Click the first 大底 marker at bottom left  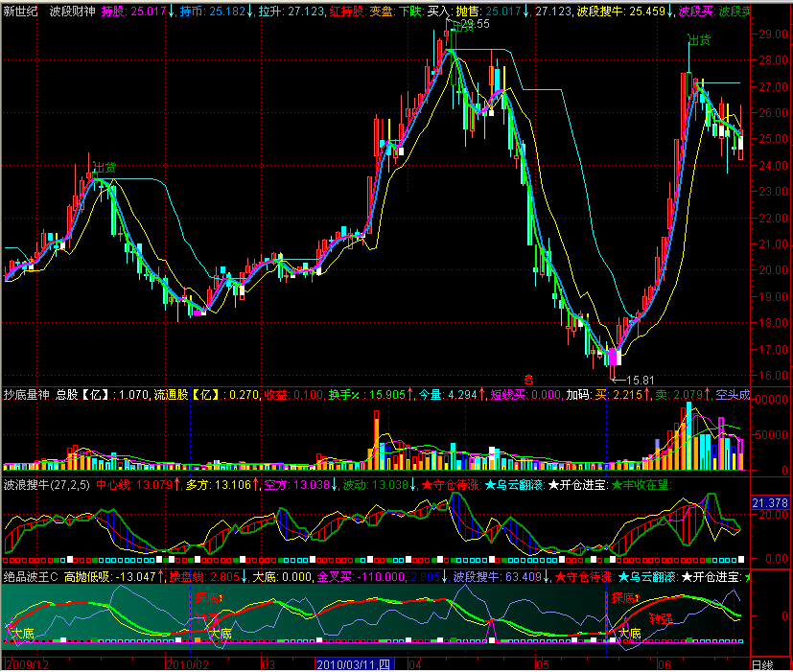point(21,634)
